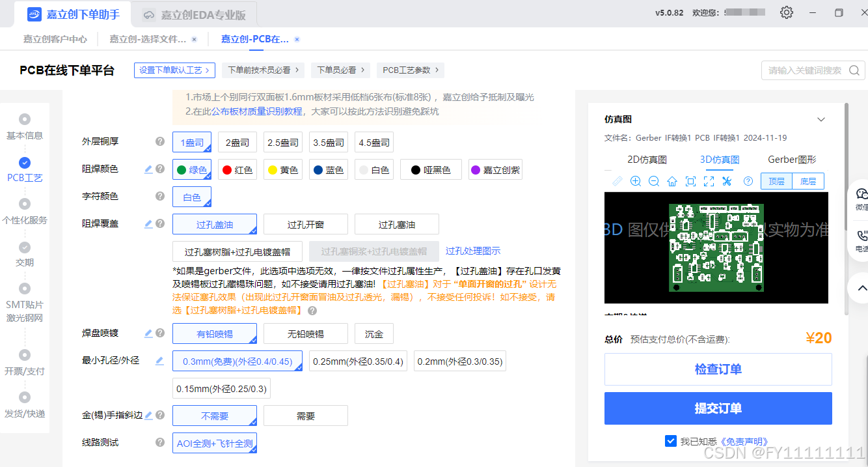868x467 pixels.
Task: Choose 过孔塞油 solder mask option
Action: coord(397,225)
